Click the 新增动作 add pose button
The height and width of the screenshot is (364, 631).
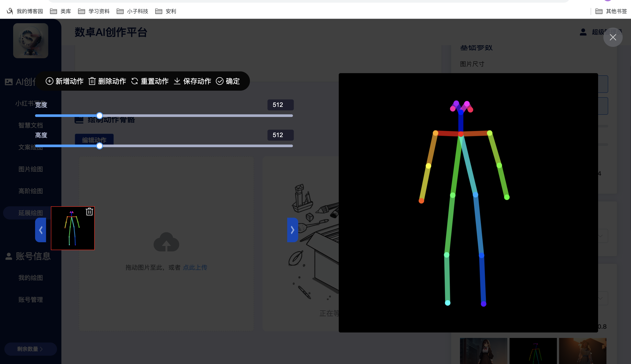click(64, 81)
